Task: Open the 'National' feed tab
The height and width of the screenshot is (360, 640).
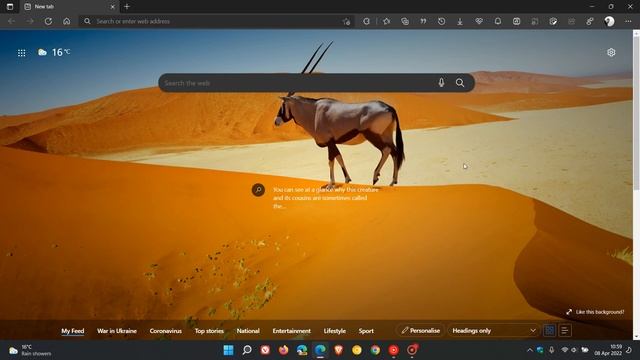Action: pyautogui.click(x=248, y=331)
